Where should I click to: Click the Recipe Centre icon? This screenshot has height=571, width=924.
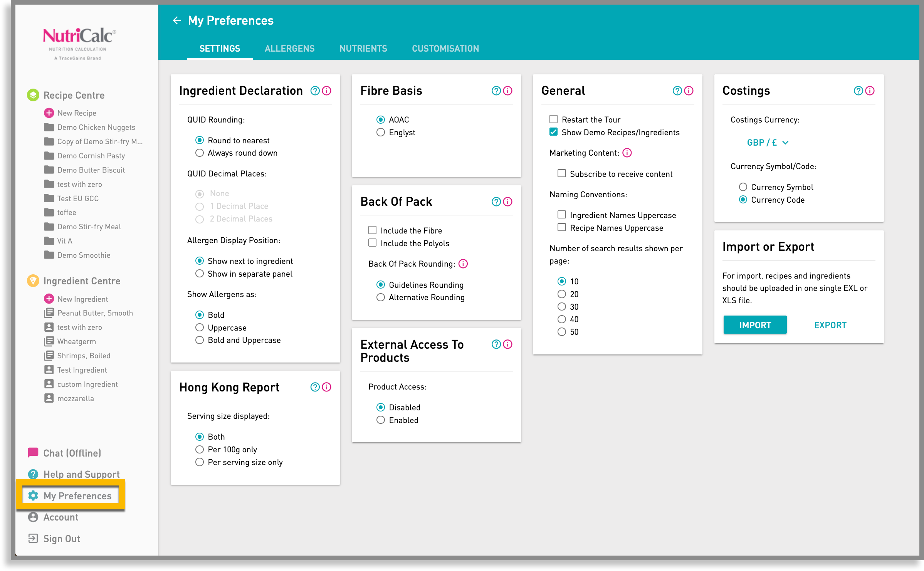click(x=33, y=95)
